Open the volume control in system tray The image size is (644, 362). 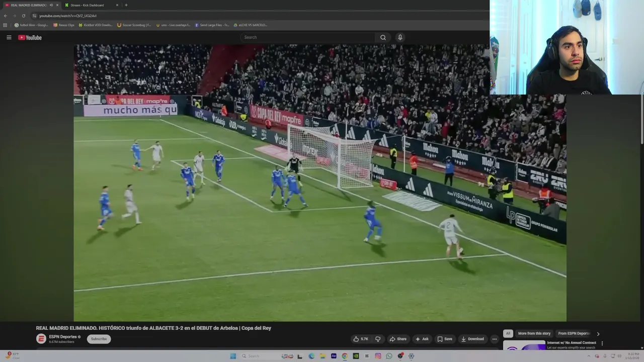620,356
